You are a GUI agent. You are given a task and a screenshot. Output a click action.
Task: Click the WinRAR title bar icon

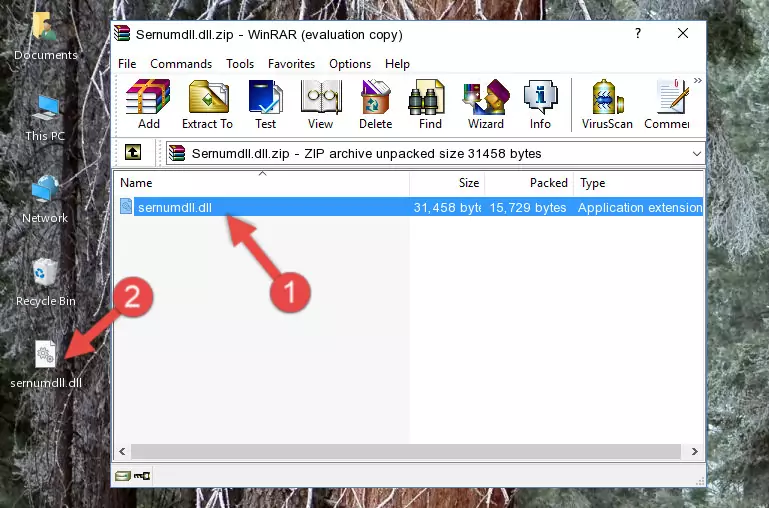coord(122,33)
